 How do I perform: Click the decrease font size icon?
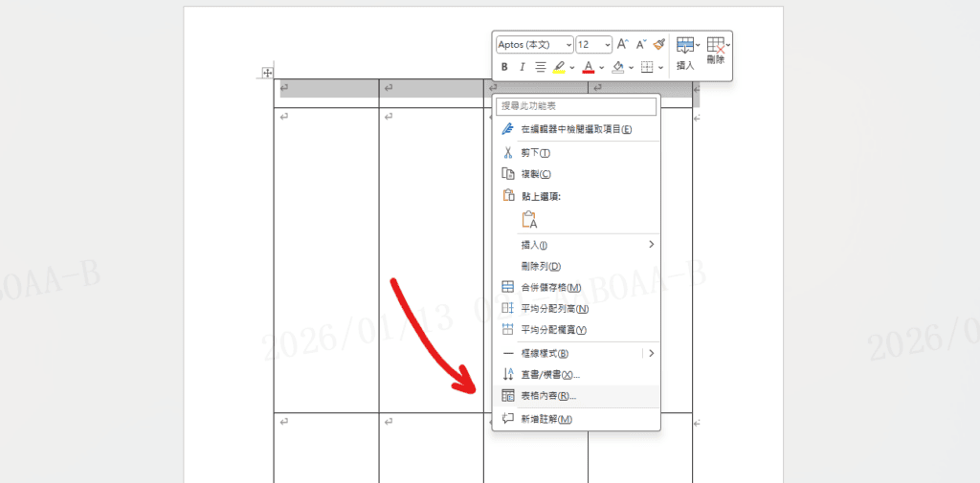(640, 44)
